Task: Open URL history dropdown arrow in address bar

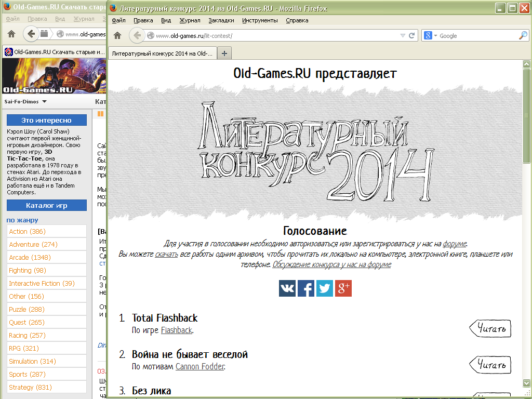Action: tap(403, 35)
